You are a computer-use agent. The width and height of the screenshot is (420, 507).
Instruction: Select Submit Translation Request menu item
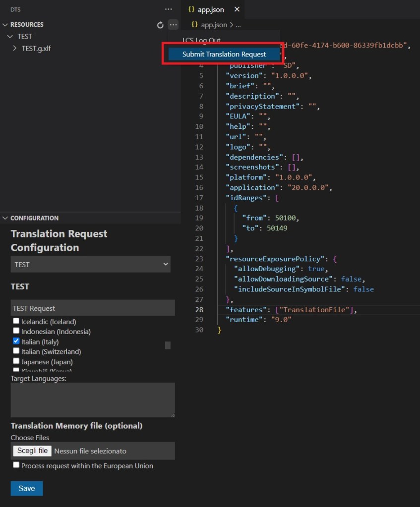(x=224, y=55)
